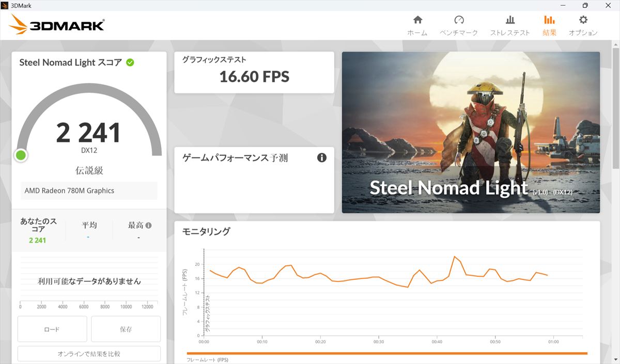Open the Benchmark gauge icon
Screen dimensions: 620x364
coord(459,20)
